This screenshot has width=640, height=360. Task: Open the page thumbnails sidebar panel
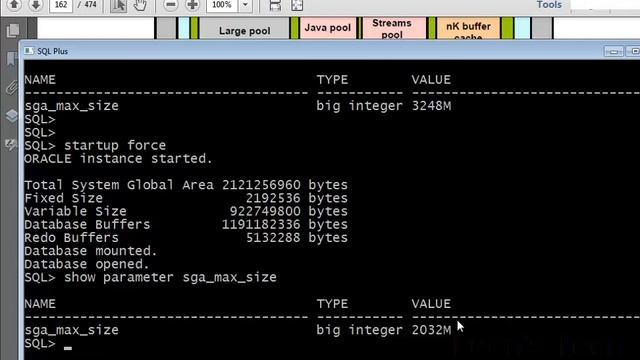pos(13,31)
